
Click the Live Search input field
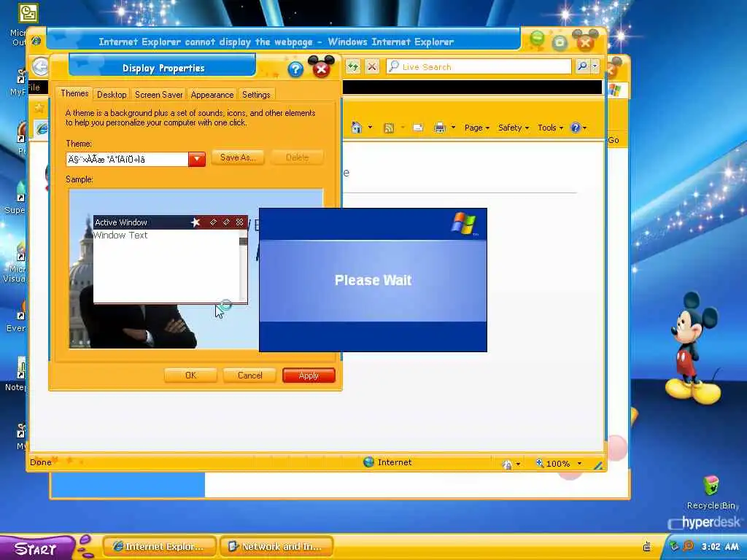click(479, 66)
